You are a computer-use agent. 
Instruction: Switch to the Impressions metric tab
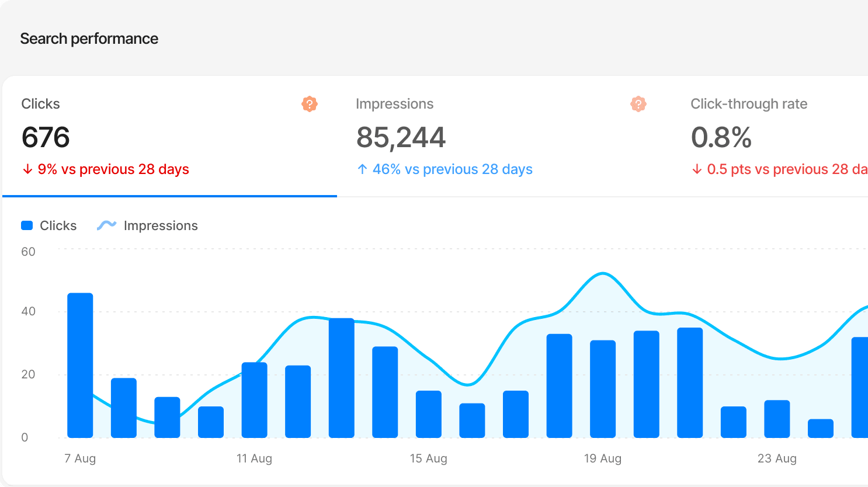pyautogui.click(x=504, y=137)
